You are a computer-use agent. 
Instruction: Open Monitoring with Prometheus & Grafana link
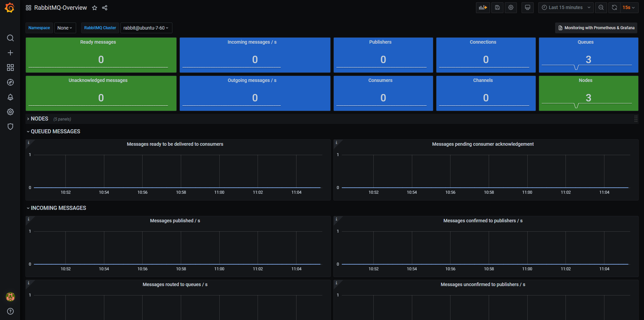pyautogui.click(x=596, y=28)
